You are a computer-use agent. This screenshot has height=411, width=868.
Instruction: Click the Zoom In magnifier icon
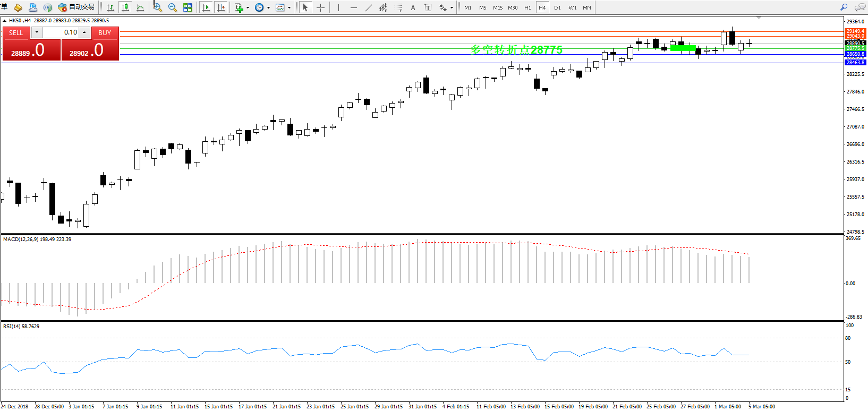pyautogui.click(x=157, y=7)
